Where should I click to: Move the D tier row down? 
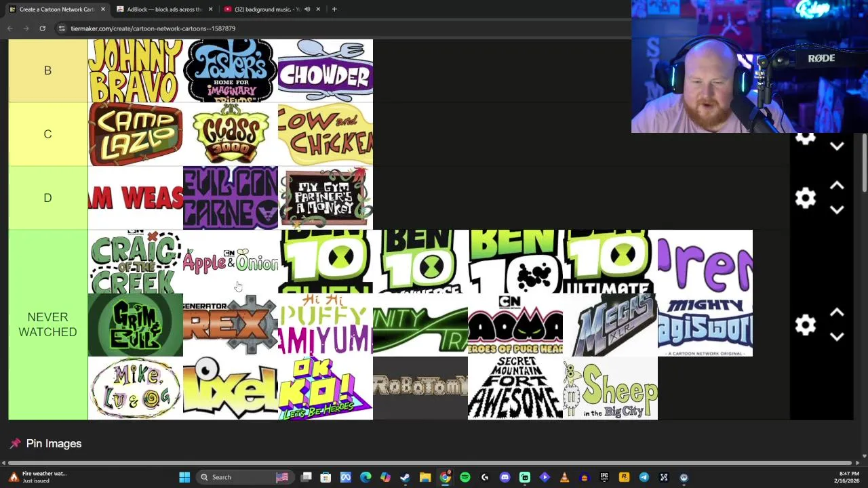point(837,210)
